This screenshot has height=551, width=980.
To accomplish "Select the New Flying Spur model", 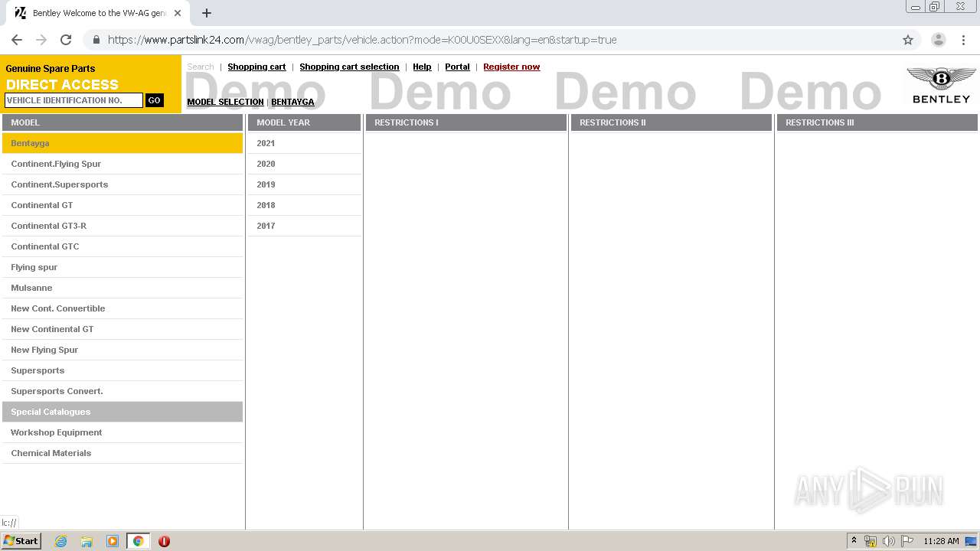I will tap(122, 350).
